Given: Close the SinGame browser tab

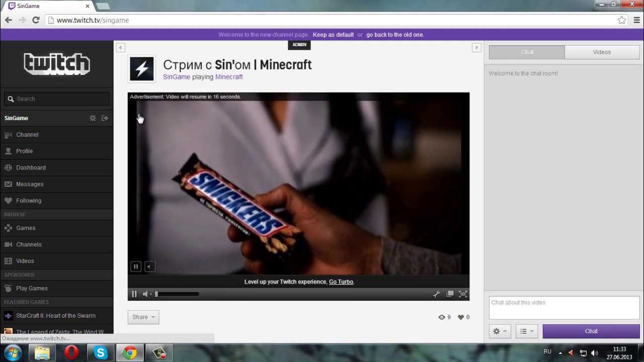Looking at the screenshot, I should [88, 7].
